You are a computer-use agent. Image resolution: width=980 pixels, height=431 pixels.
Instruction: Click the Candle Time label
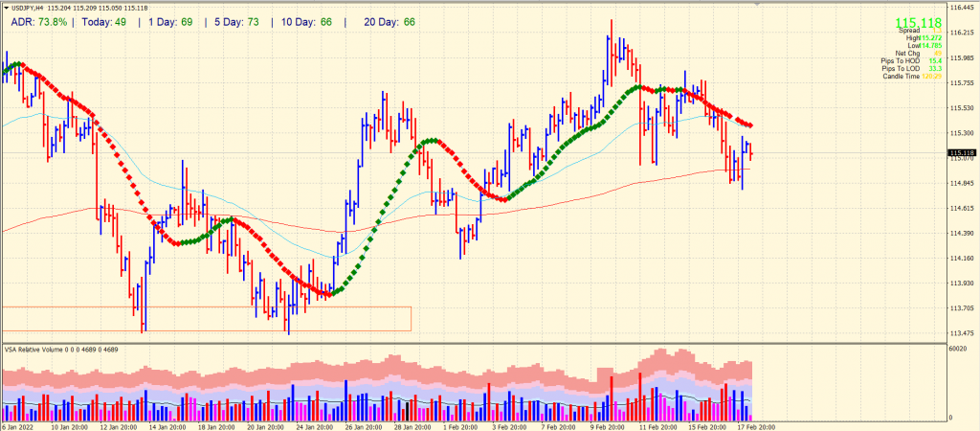902,76
